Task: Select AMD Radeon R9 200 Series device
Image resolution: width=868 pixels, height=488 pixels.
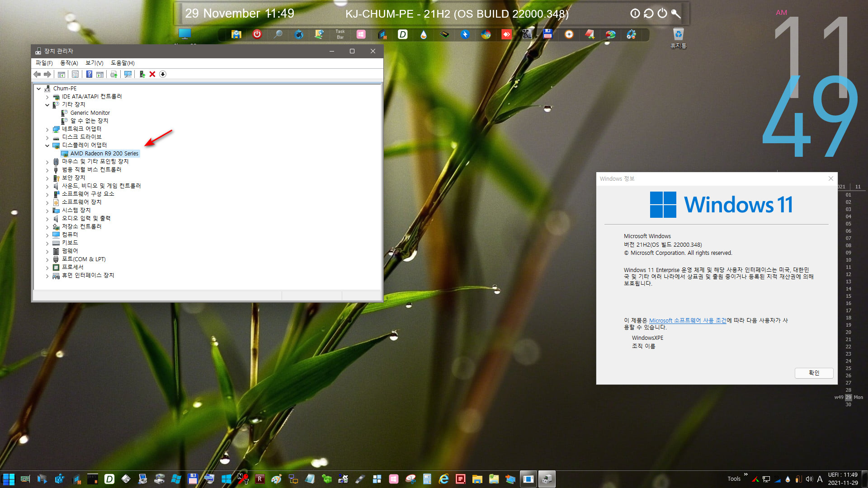Action: 104,154
